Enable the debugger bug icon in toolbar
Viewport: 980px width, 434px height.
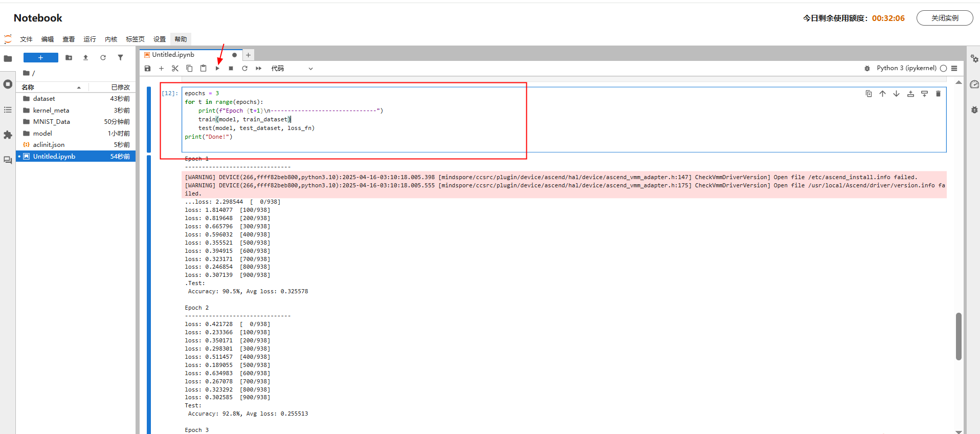[867, 68]
